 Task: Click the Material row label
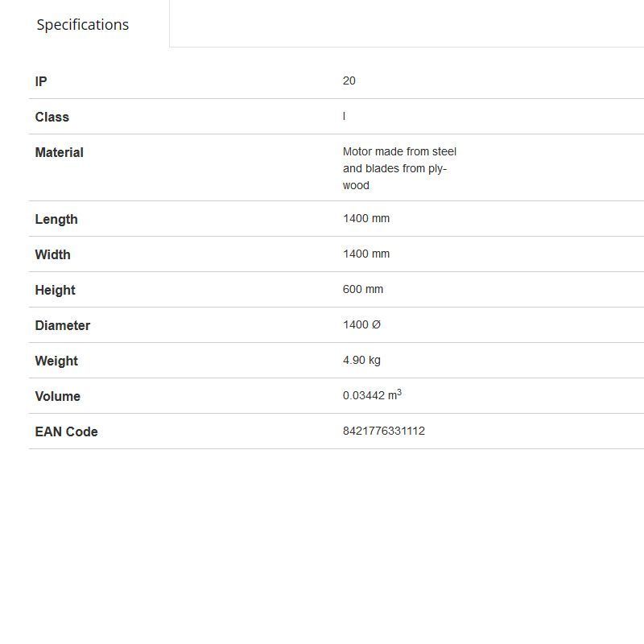pos(60,152)
